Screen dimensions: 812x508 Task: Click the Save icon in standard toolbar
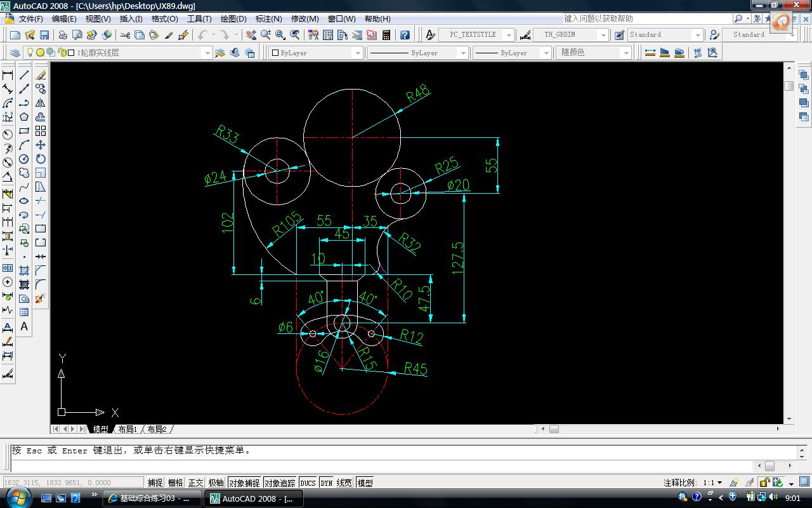(44, 35)
